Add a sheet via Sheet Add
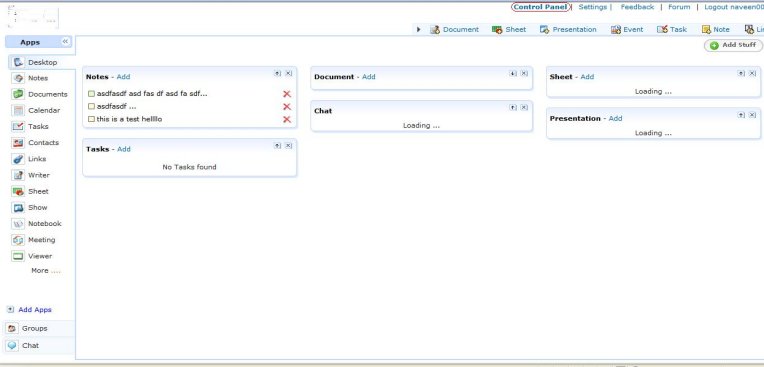764x367 pixels. tap(587, 77)
